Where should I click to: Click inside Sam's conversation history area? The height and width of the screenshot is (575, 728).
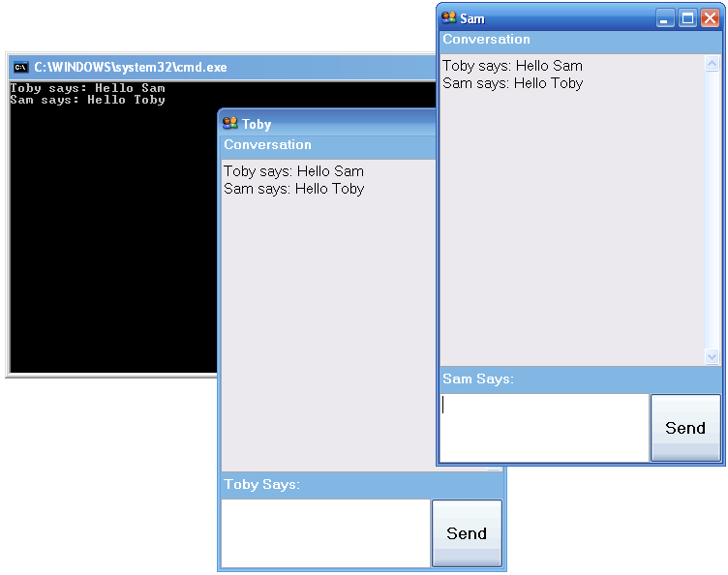pyautogui.click(x=571, y=223)
